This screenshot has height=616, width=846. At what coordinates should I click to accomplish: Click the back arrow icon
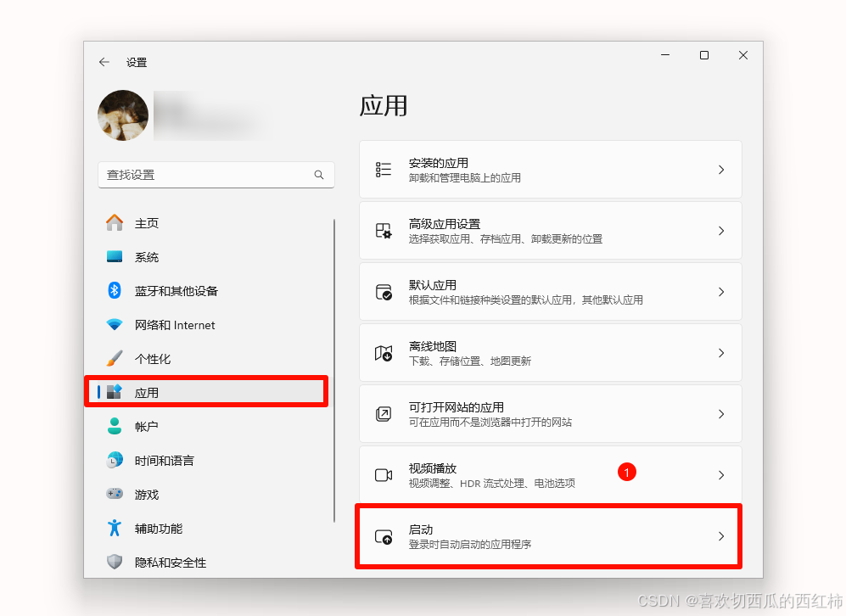[x=104, y=62]
